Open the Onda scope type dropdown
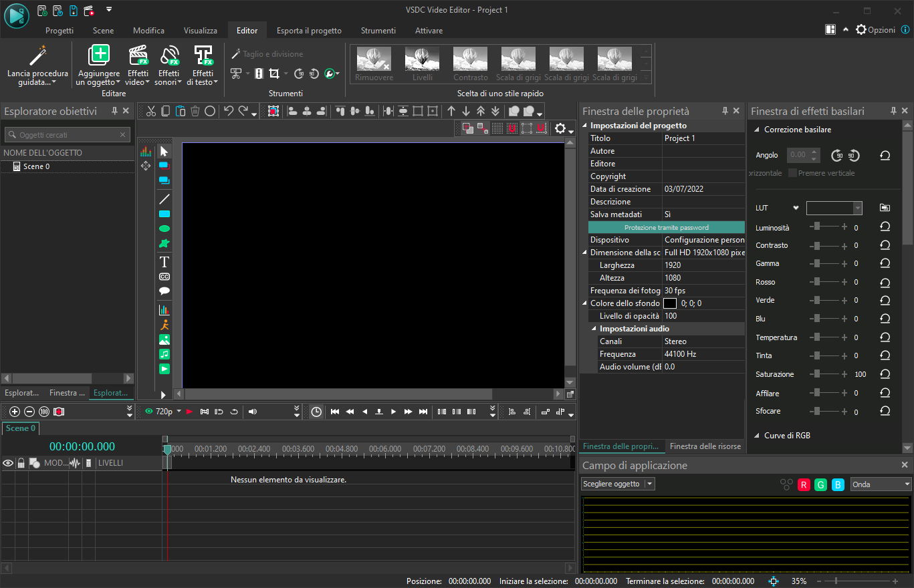 (881, 484)
